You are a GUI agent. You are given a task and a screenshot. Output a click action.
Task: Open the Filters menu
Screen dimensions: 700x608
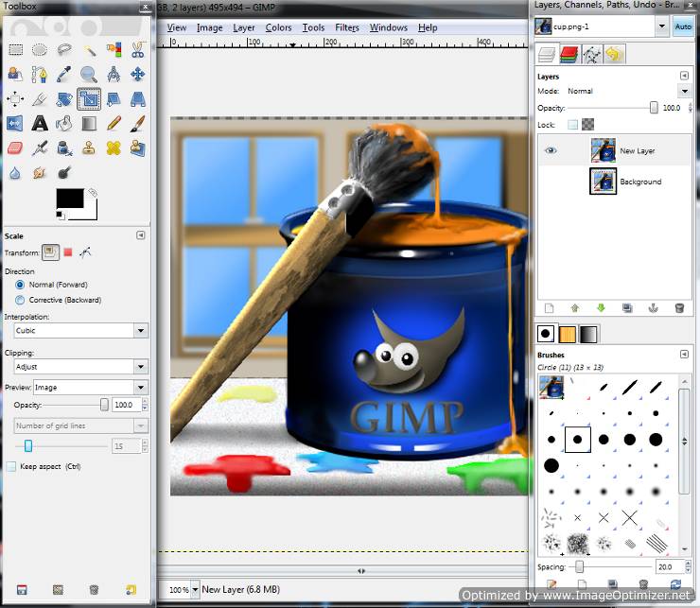pos(347,27)
